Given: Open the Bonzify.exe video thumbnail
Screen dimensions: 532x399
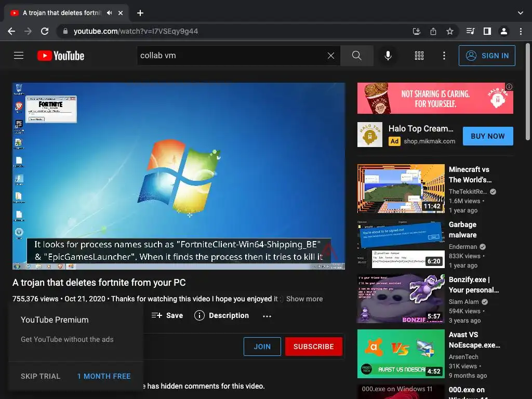Looking at the screenshot, I should click(401, 299).
